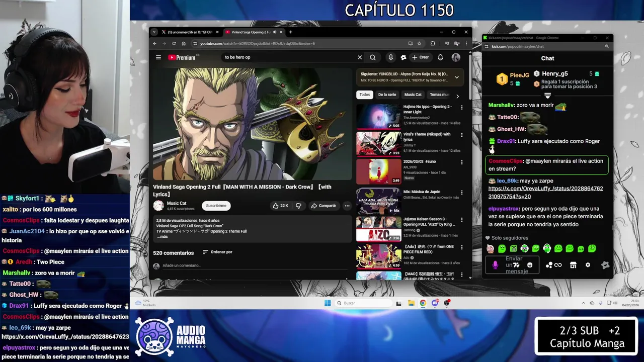This screenshot has height=362, width=644.
Task: Open File Explorer from the taskbar
Action: pyautogui.click(x=411, y=303)
